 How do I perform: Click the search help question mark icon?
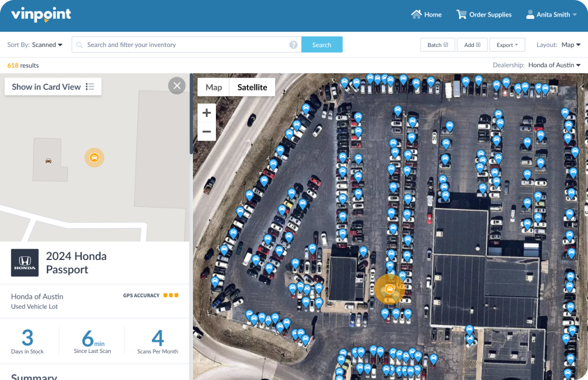[x=293, y=45]
